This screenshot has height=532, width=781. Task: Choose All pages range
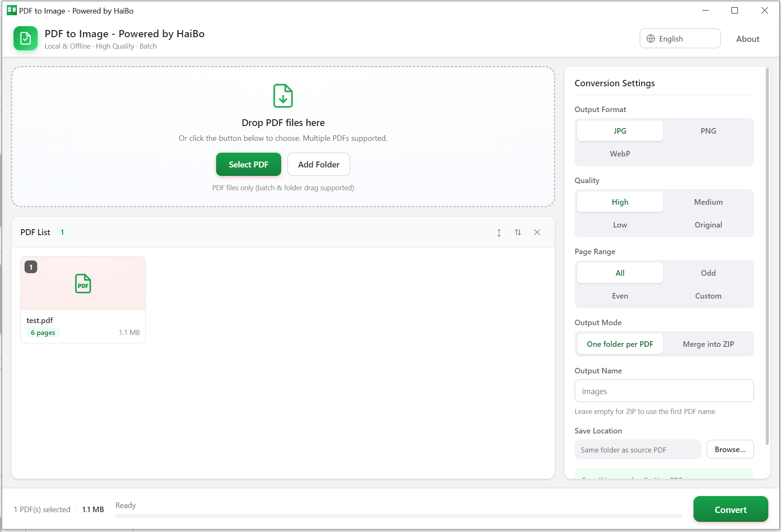(620, 273)
